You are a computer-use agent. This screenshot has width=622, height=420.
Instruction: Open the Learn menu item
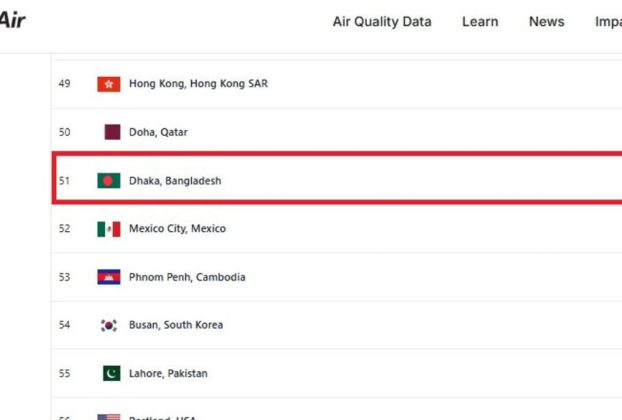pyautogui.click(x=480, y=21)
